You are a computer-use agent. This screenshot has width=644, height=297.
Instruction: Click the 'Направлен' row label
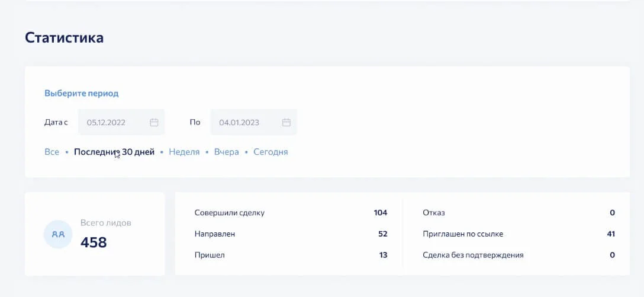[x=215, y=234]
